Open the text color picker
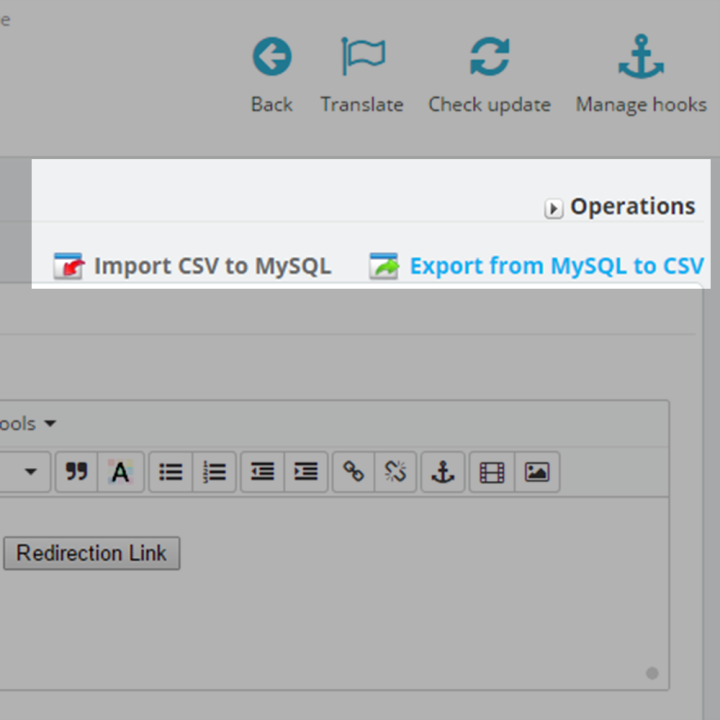Viewport: 720px width, 720px height. 121,472
